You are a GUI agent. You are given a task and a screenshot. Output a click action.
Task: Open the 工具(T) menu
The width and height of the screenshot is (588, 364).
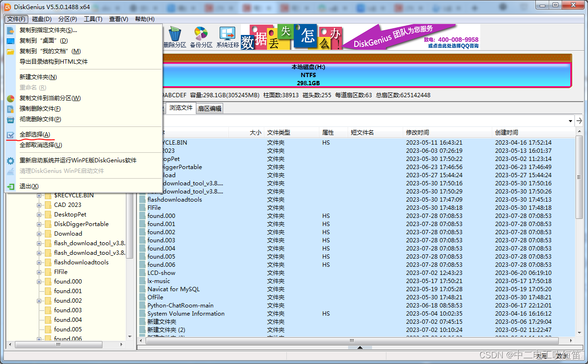point(93,19)
